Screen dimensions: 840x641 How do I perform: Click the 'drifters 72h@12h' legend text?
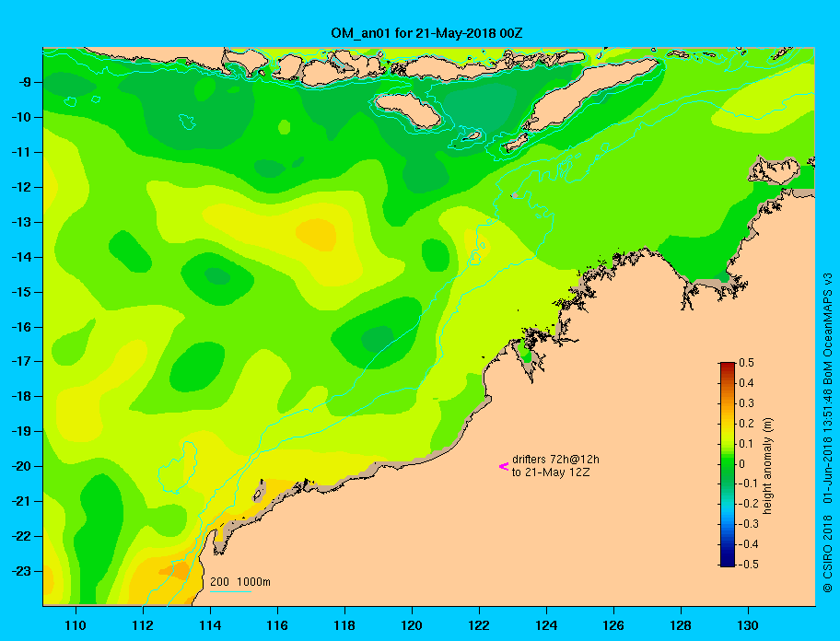(x=555, y=460)
